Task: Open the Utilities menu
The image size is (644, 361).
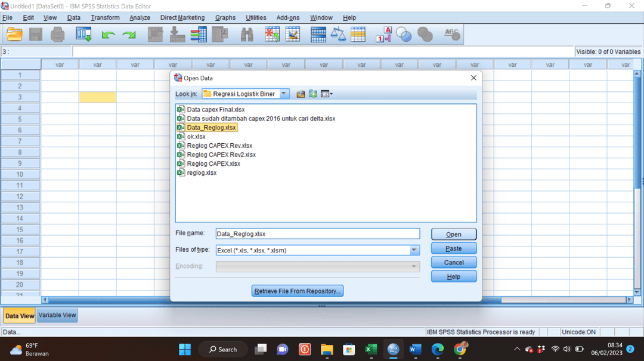Action: tap(256, 18)
